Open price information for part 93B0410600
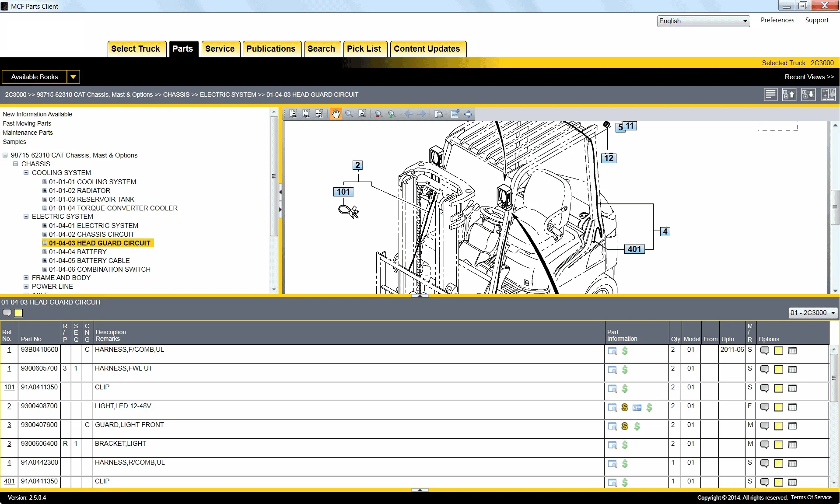Image resolution: width=840 pixels, height=504 pixels. pos(625,351)
